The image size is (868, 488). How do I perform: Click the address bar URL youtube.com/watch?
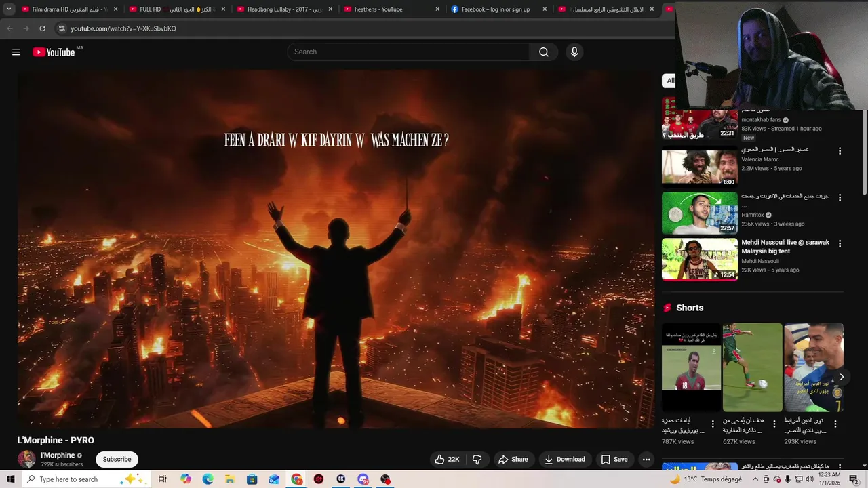click(x=123, y=28)
